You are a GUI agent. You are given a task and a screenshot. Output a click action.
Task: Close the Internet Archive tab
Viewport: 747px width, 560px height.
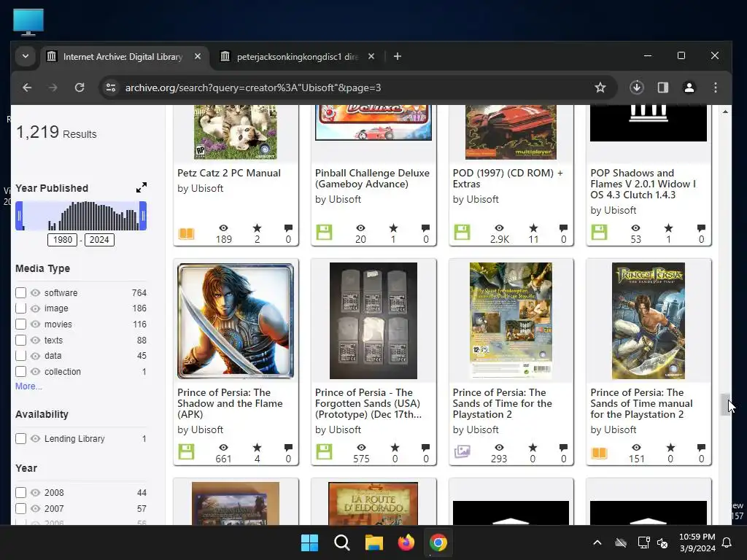[197, 57]
